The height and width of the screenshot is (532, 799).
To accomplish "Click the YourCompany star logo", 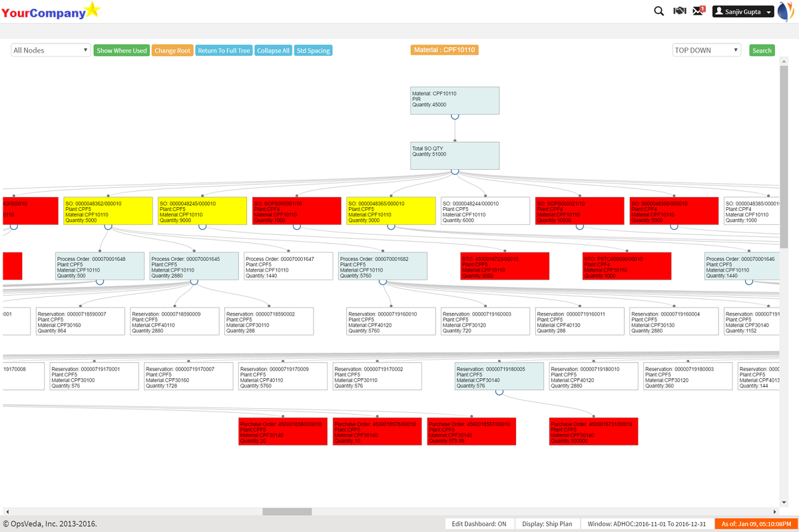I will tap(52, 11).
